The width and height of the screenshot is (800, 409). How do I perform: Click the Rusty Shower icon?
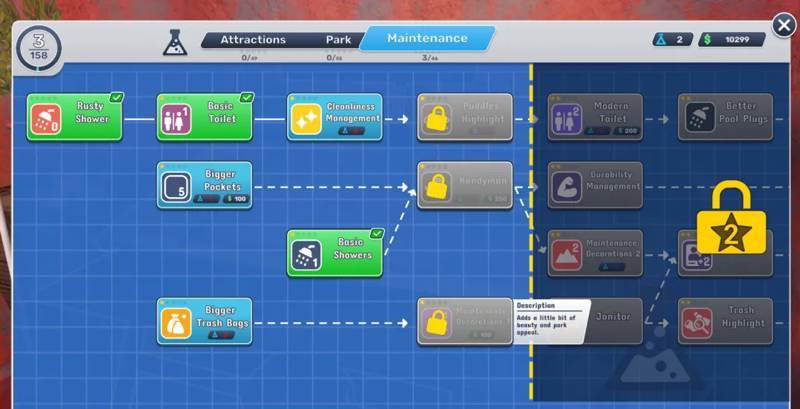pyautogui.click(x=46, y=119)
